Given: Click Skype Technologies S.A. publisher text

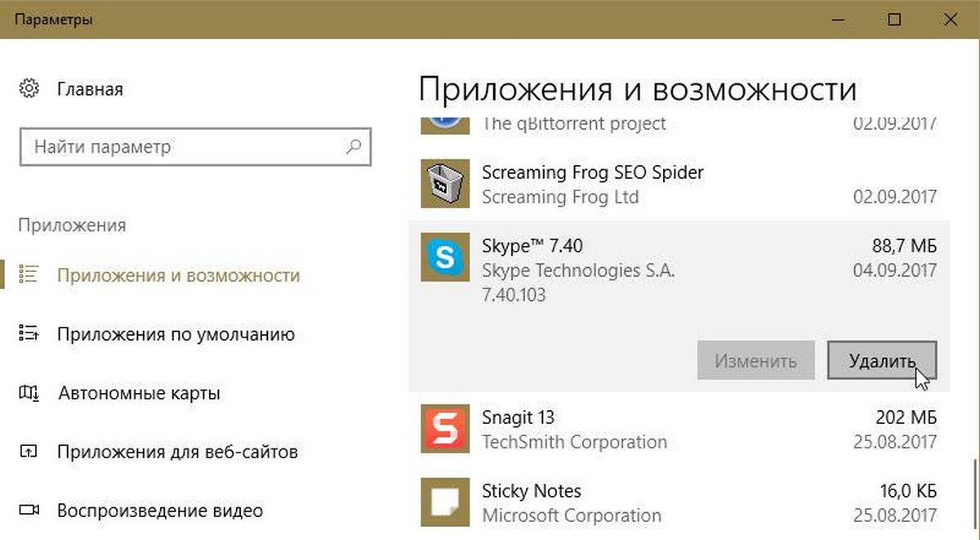Looking at the screenshot, I should (578, 270).
